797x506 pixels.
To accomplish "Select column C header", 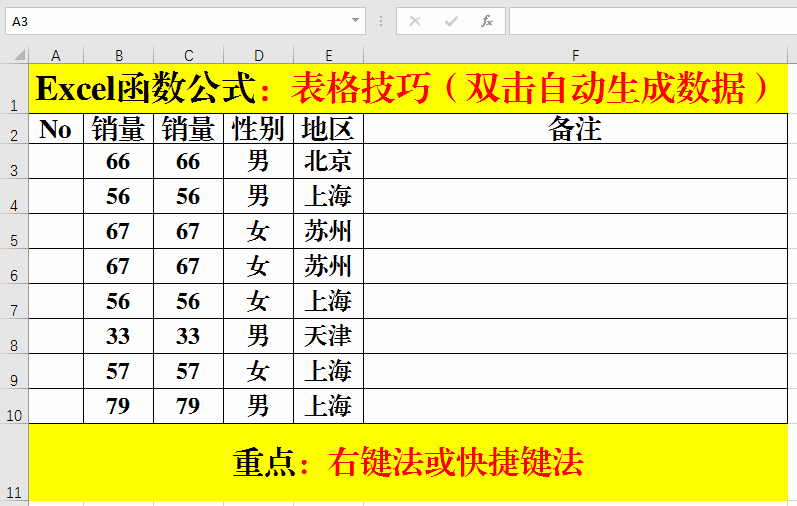I will (189, 55).
